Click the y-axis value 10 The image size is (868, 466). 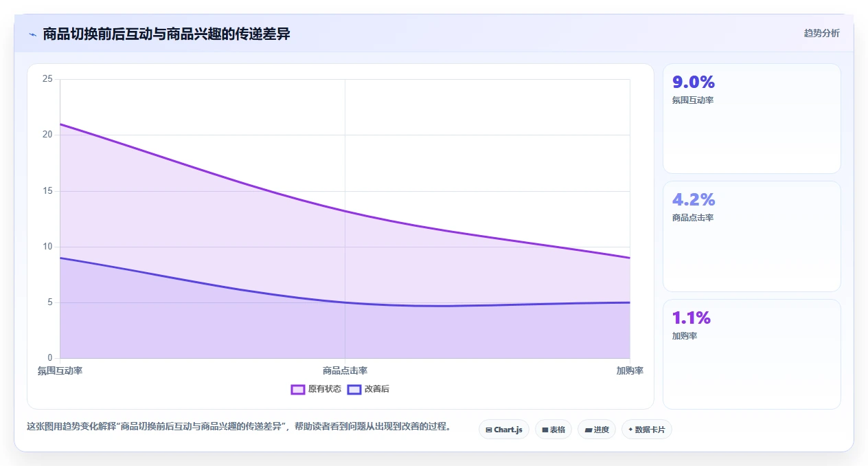47,247
